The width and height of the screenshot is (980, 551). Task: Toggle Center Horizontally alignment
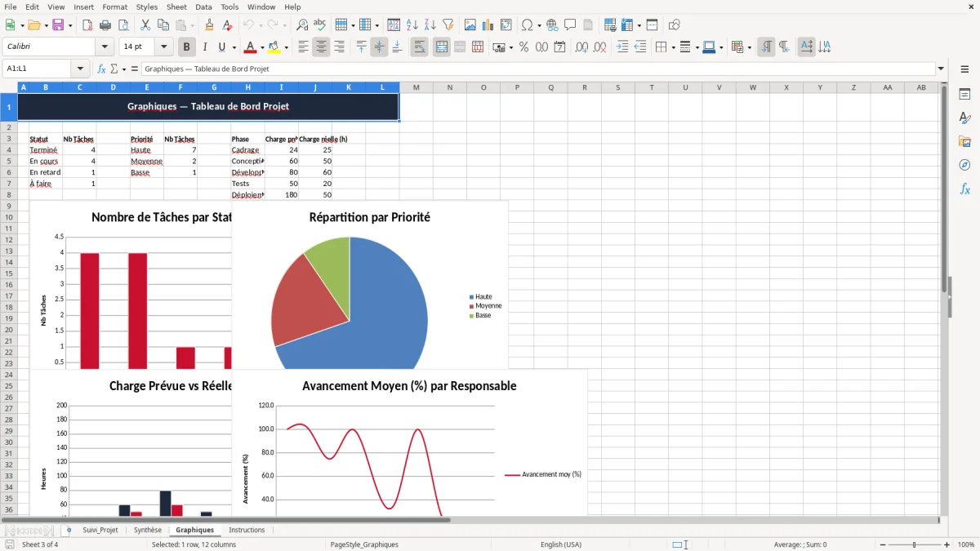[x=321, y=47]
